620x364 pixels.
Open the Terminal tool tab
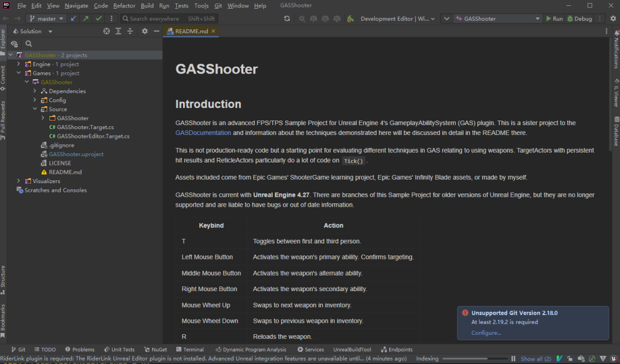coord(190,350)
